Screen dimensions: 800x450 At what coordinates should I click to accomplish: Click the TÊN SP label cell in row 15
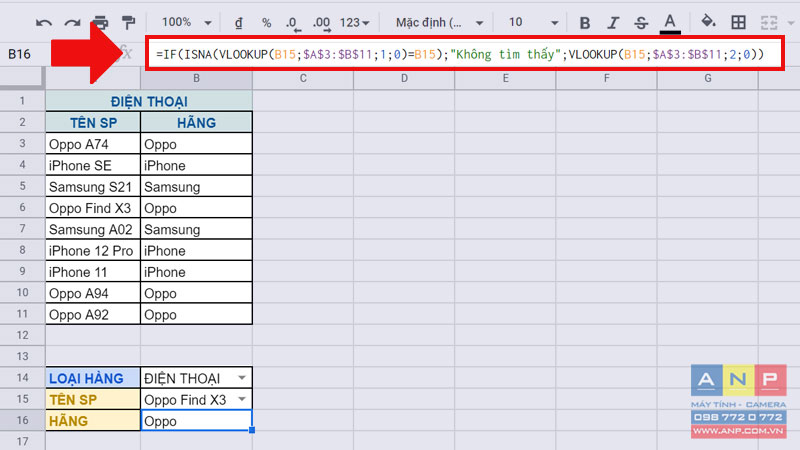pyautogui.click(x=93, y=399)
